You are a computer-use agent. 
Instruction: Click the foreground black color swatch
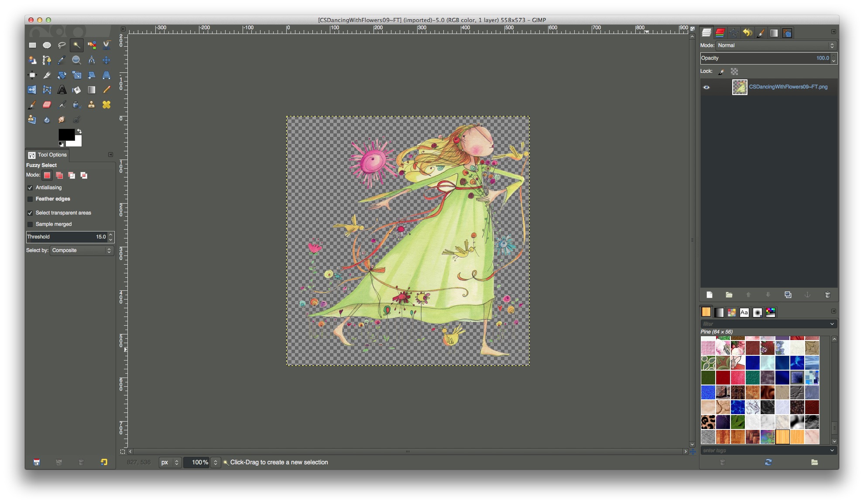click(66, 135)
